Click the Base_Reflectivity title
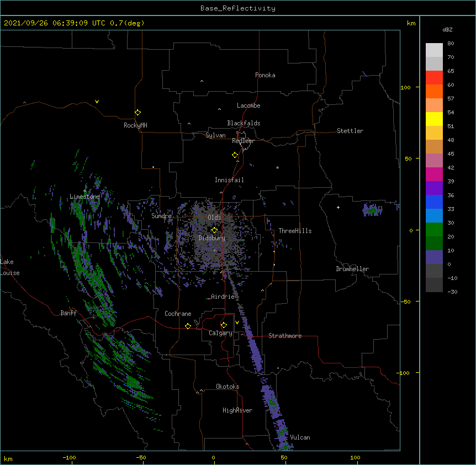 click(238, 8)
